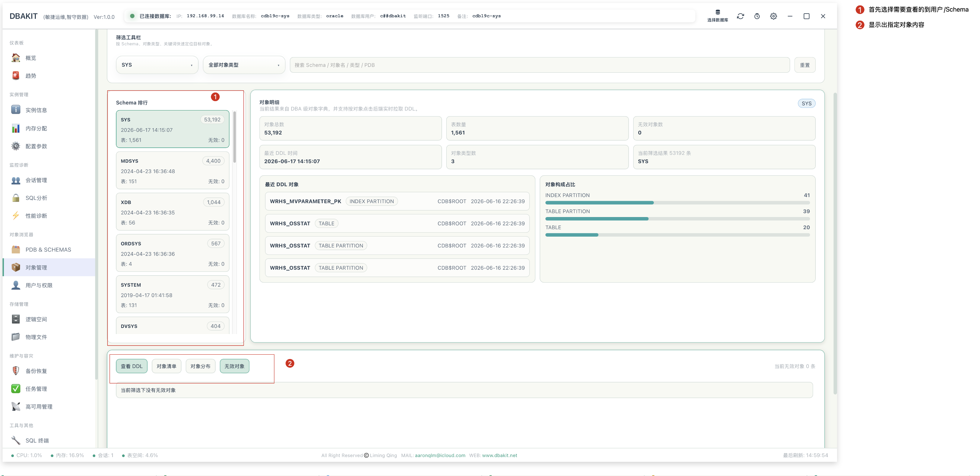980x476 pixels.
Task: Switch to the 对象分布 tab
Action: pos(200,366)
